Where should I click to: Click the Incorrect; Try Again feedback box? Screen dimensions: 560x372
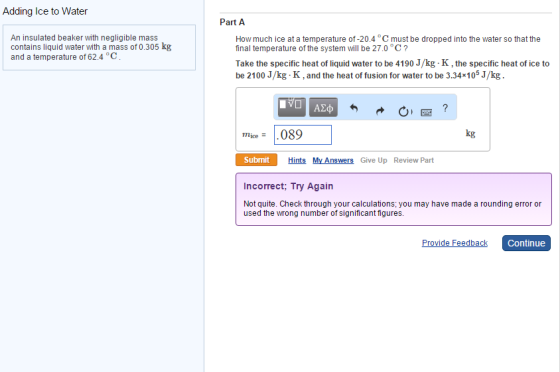[x=393, y=199]
